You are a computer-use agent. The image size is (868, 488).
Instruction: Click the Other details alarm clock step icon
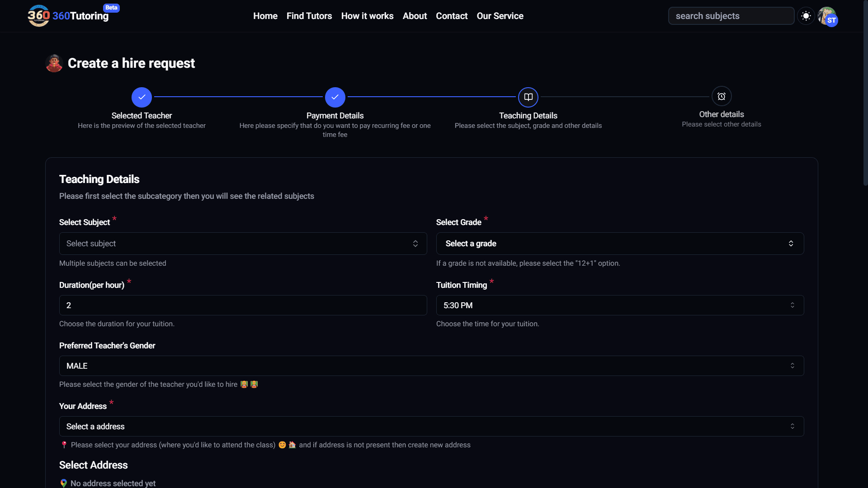pos(722,96)
